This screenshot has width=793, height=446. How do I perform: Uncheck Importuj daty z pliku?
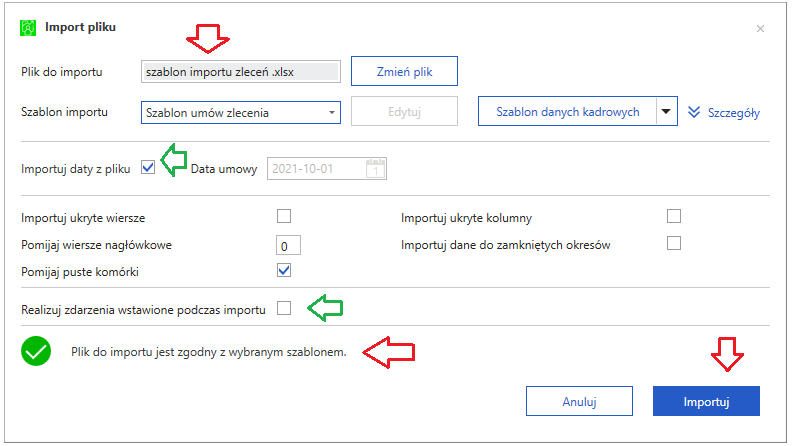[x=148, y=167]
